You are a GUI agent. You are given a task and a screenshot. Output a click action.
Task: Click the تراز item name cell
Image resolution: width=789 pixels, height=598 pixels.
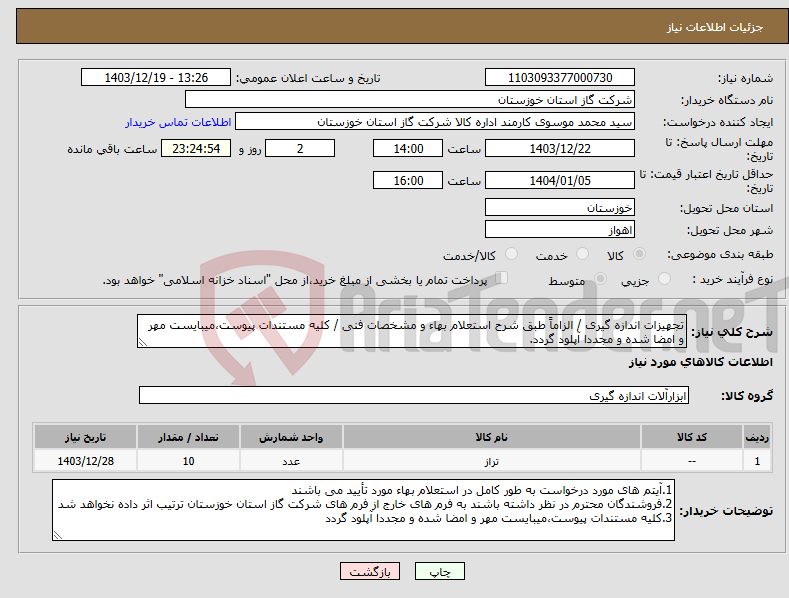point(492,461)
